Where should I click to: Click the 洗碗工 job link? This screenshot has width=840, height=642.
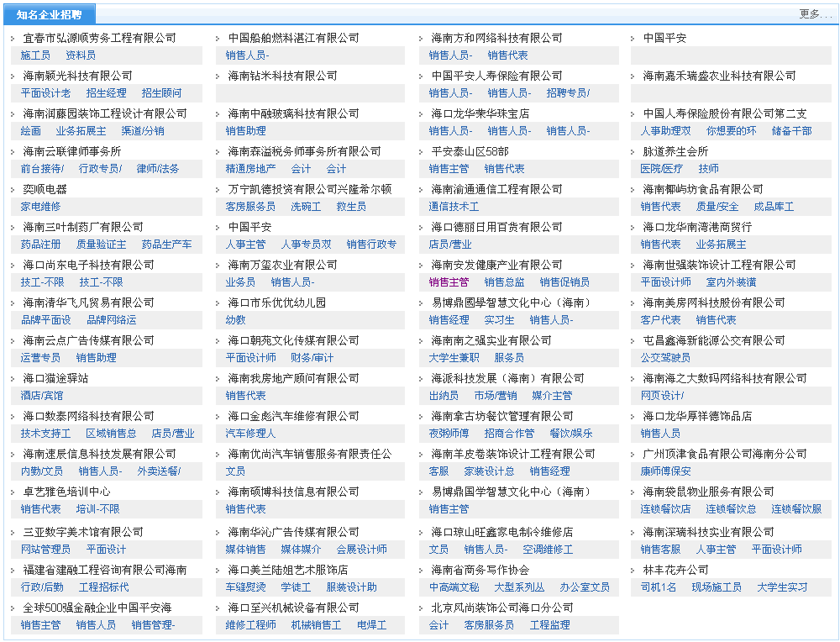[x=306, y=207]
